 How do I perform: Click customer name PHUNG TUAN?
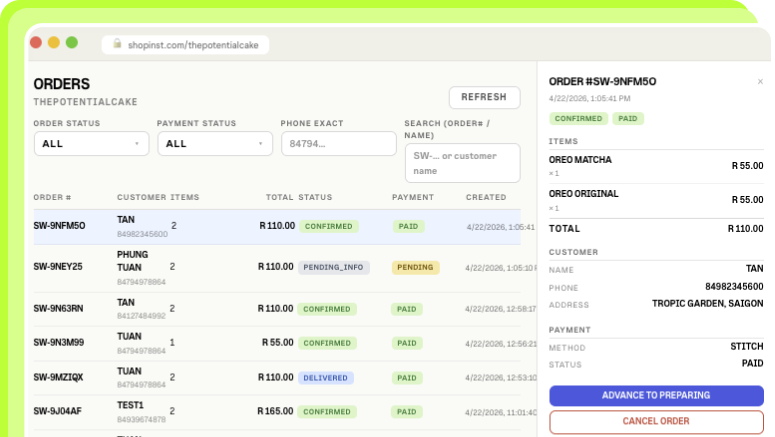132,261
